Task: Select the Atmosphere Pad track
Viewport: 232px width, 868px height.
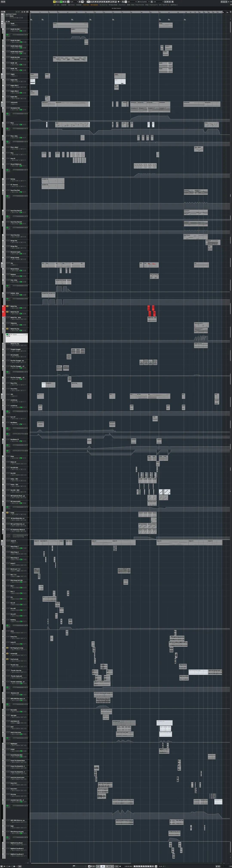Action: pyautogui.click(x=15, y=108)
